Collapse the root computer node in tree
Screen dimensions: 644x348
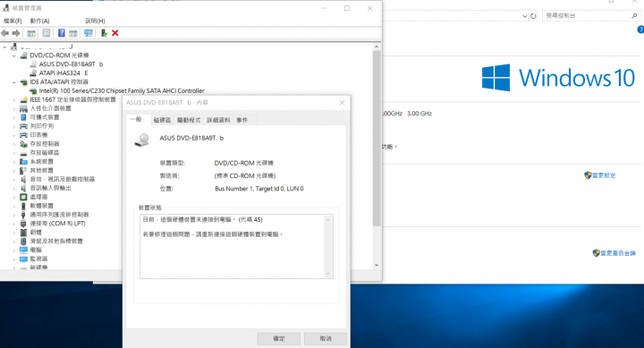click(5, 47)
